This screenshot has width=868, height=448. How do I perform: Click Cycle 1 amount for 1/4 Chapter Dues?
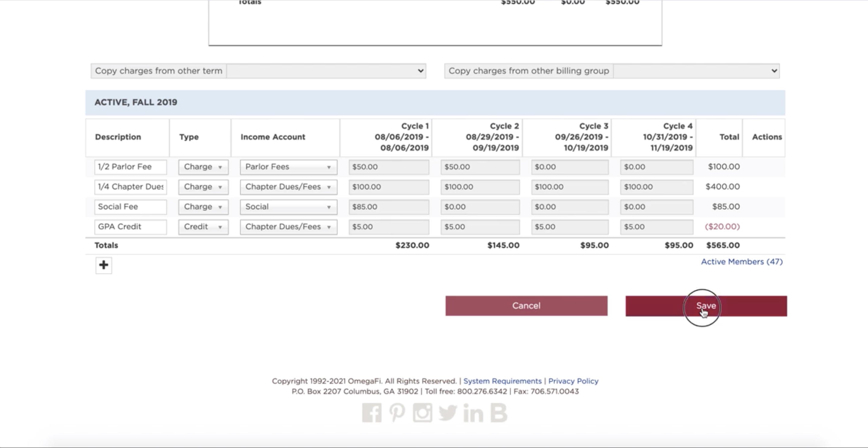[x=388, y=187]
